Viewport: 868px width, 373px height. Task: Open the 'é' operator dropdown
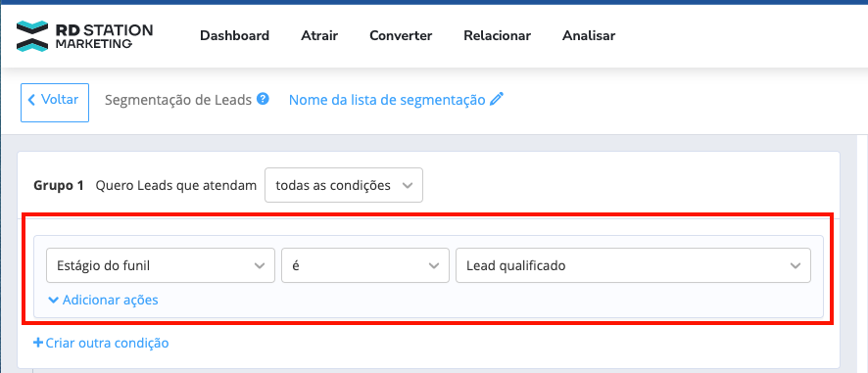coord(365,265)
